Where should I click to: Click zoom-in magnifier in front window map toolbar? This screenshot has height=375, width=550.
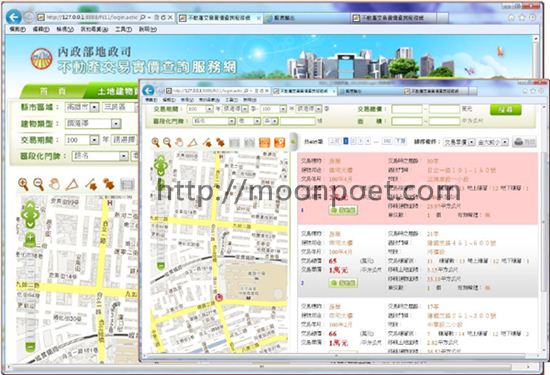pyautogui.click(x=155, y=142)
